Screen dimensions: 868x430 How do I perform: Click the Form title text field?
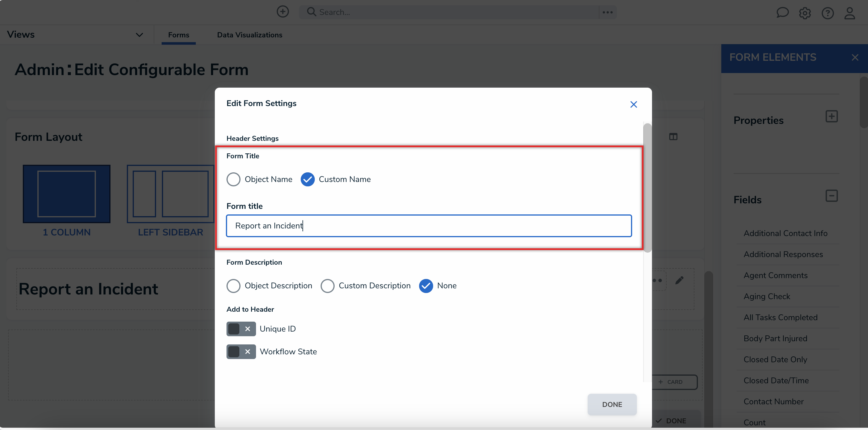click(x=429, y=226)
